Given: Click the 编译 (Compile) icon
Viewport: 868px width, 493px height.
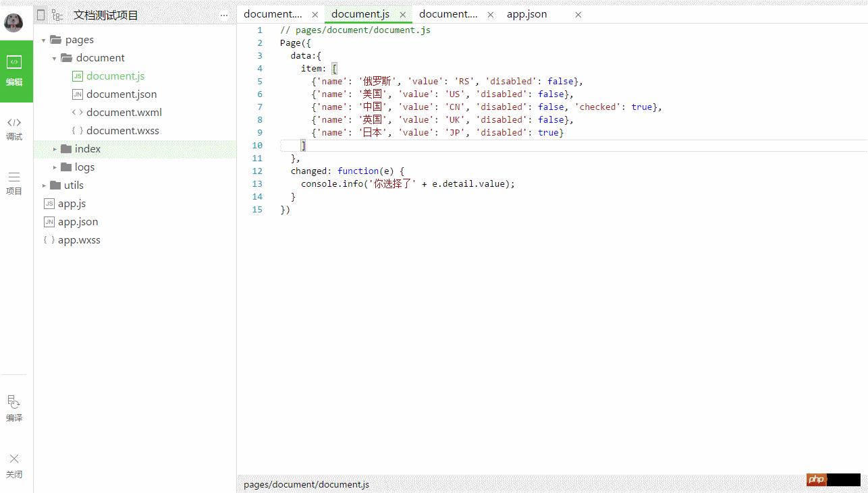Looking at the screenshot, I should [14, 408].
